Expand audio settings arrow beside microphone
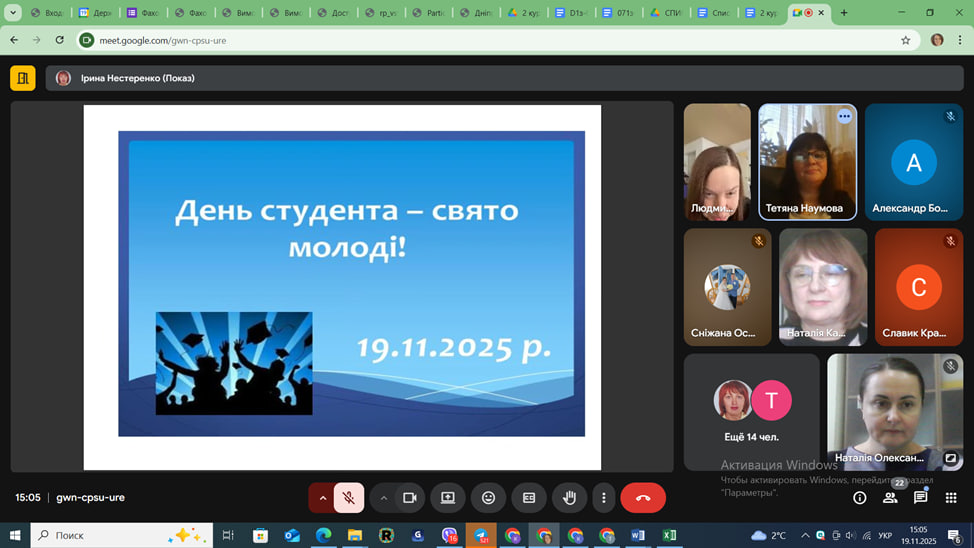 (x=322, y=497)
